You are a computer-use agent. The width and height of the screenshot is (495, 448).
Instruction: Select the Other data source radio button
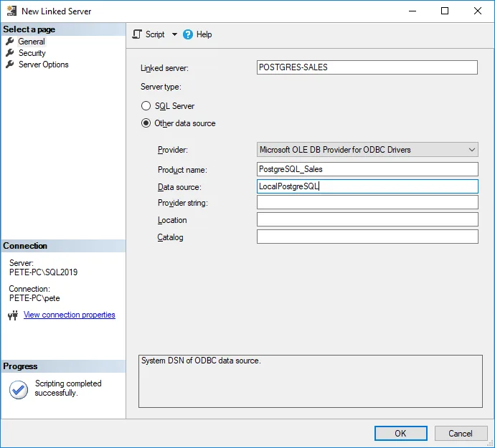pos(146,123)
